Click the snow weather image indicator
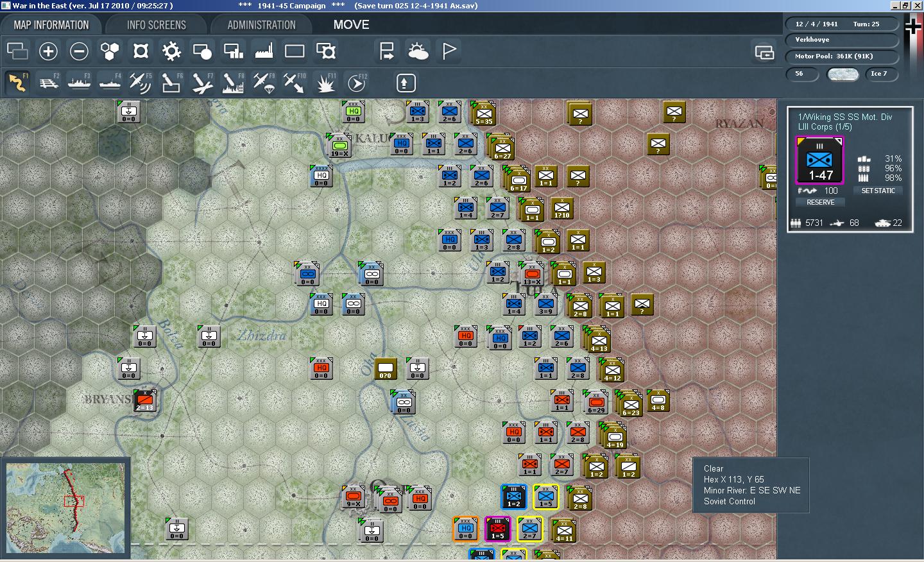This screenshot has height=562, width=924. pos(843,74)
